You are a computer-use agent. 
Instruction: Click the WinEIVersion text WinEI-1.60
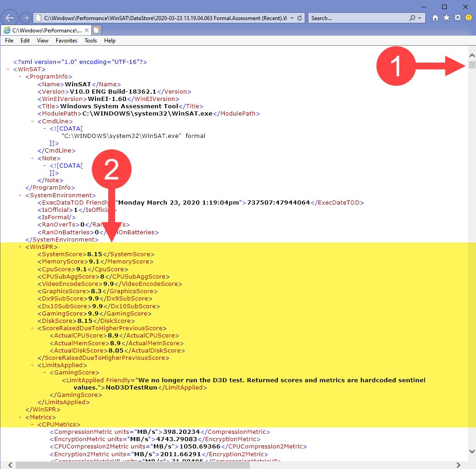click(x=107, y=99)
